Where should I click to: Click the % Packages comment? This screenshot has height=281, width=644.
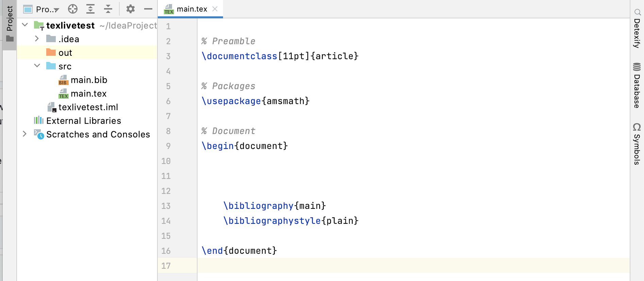tap(228, 86)
